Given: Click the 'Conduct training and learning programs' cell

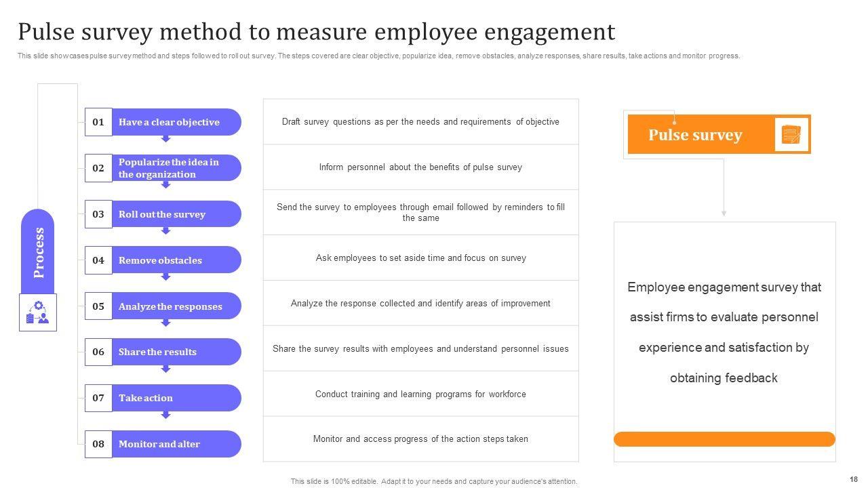Looking at the screenshot, I should 420,394.
